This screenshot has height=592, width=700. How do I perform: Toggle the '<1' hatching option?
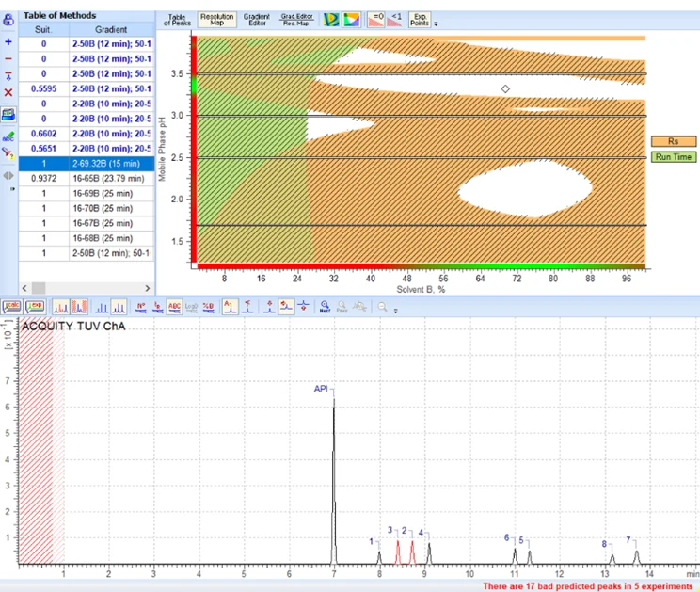point(394,20)
